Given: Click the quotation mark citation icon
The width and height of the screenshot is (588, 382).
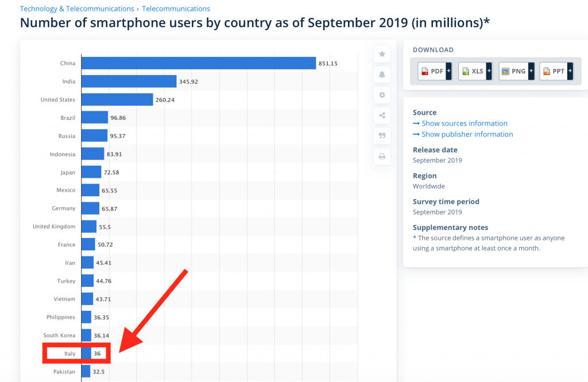Looking at the screenshot, I should 382,136.
